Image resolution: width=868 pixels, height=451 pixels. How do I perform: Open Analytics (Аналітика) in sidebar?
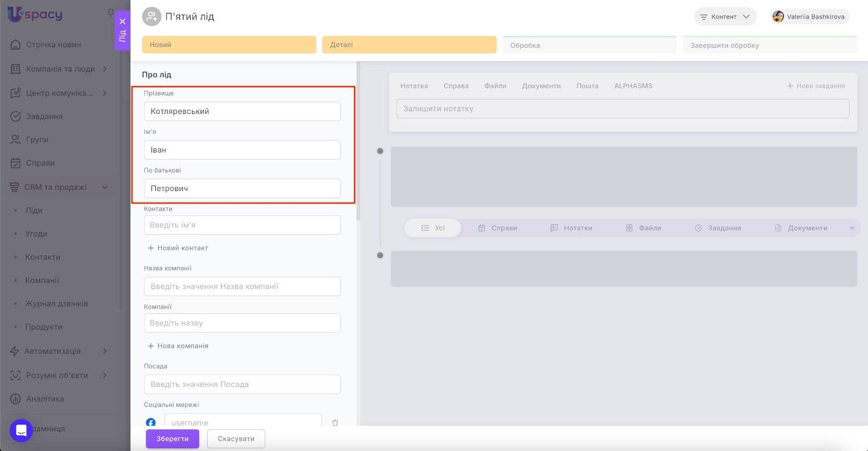pos(44,399)
